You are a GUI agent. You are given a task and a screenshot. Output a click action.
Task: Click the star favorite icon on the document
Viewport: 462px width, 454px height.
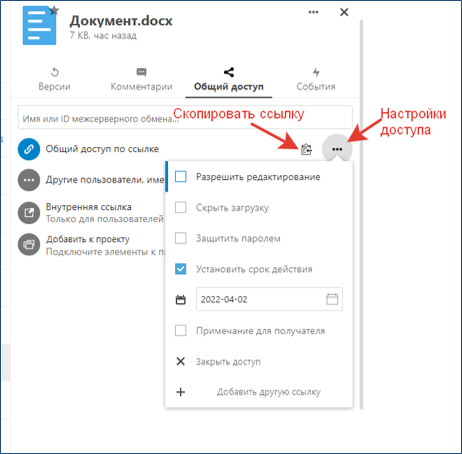pos(54,11)
